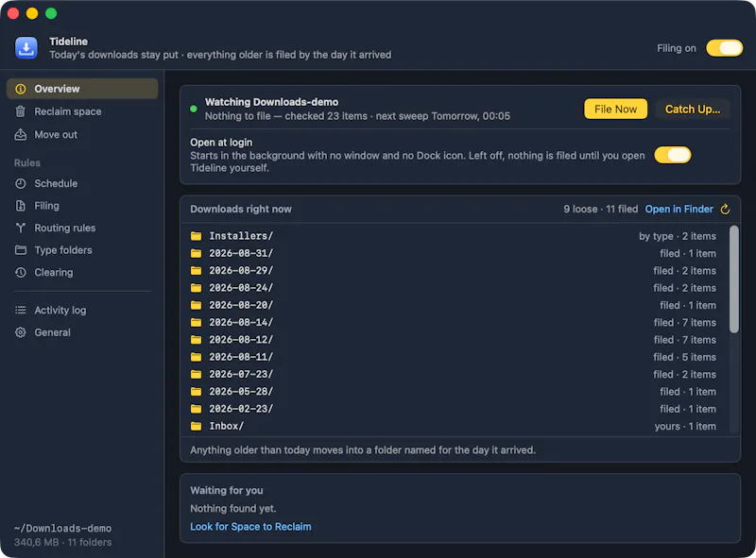Click the downloads list scrollbar thumb
756x558 pixels.
tap(733, 279)
